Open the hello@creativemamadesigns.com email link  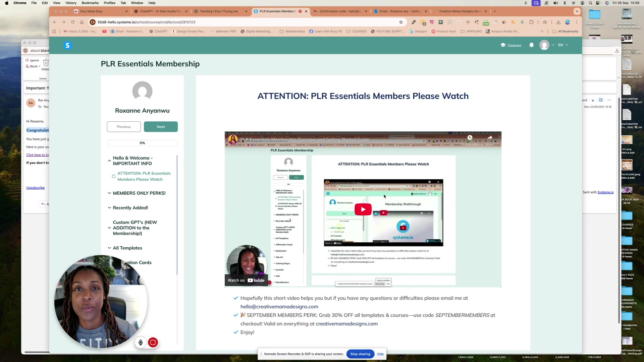279,307
